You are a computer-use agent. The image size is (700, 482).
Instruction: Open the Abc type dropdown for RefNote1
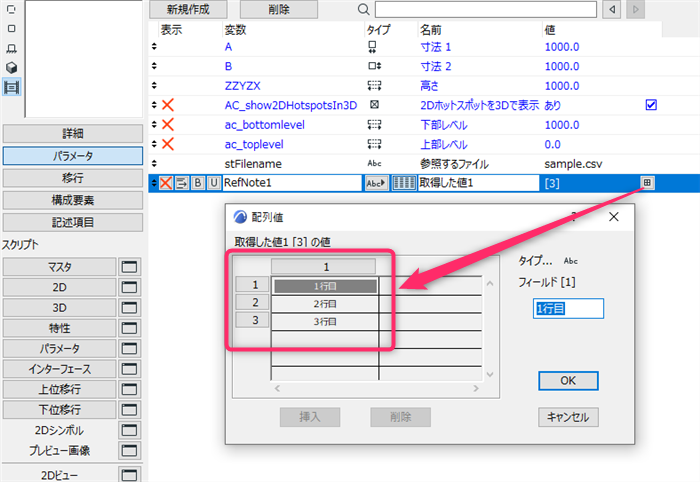point(377,183)
